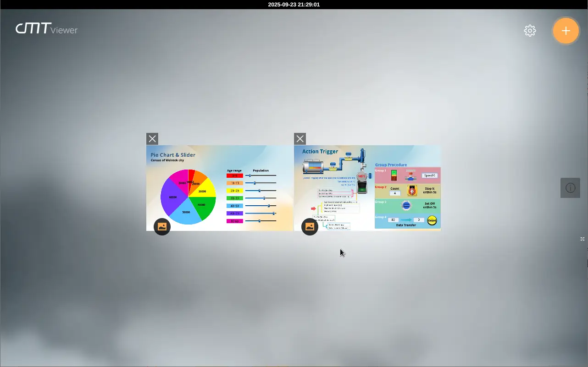The image size is (588, 367).
Task: Click the cMT Viewer logo
Action: click(x=46, y=29)
